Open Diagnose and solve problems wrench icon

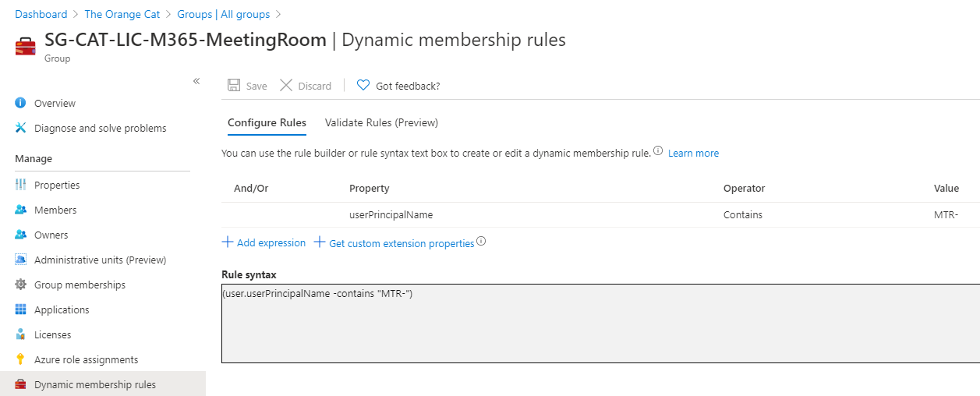pos(20,128)
